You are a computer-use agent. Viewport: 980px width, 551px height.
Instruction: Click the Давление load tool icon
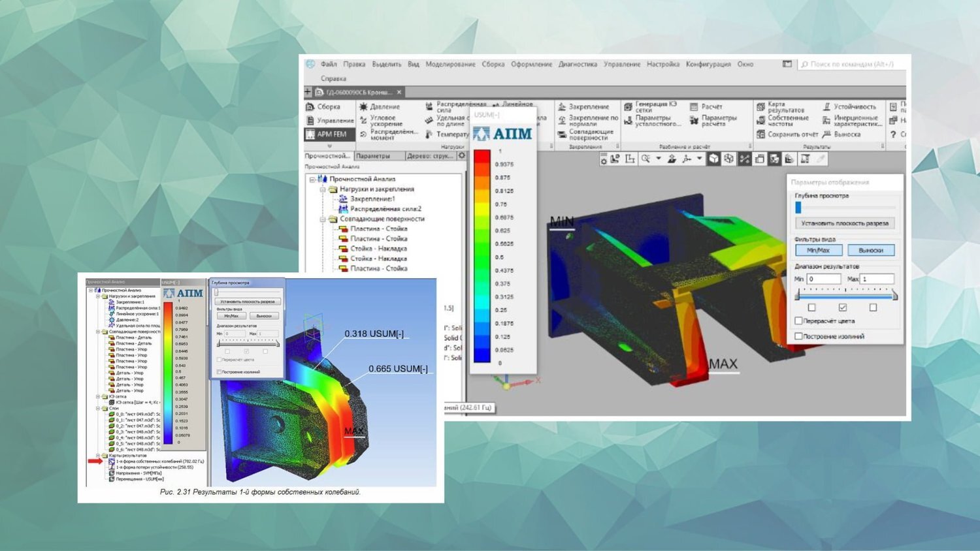pyautogui.click(x=364, y=106)
